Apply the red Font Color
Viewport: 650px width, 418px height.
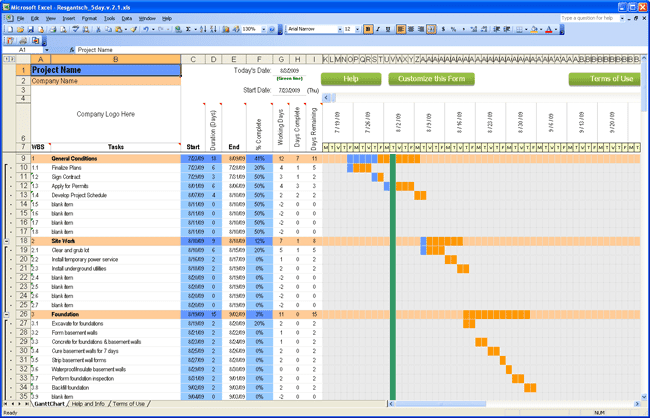pyautogui.click(x=549, y=29)
